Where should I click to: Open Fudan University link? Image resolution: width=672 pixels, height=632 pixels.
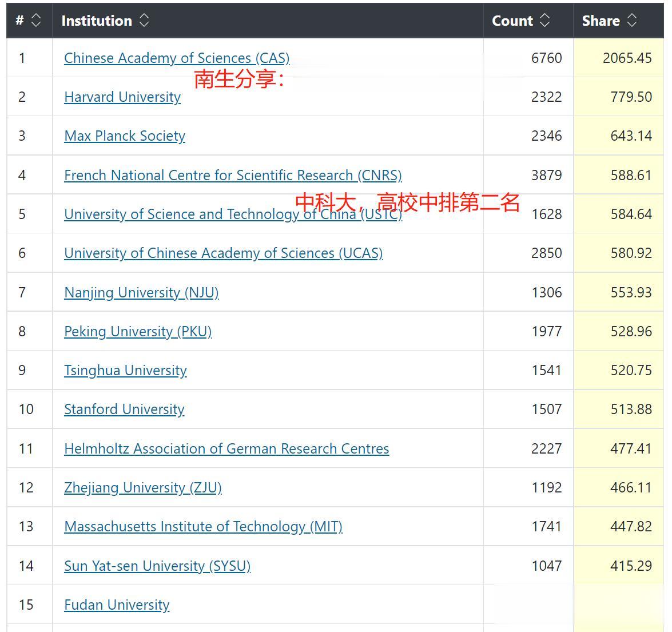117,605
